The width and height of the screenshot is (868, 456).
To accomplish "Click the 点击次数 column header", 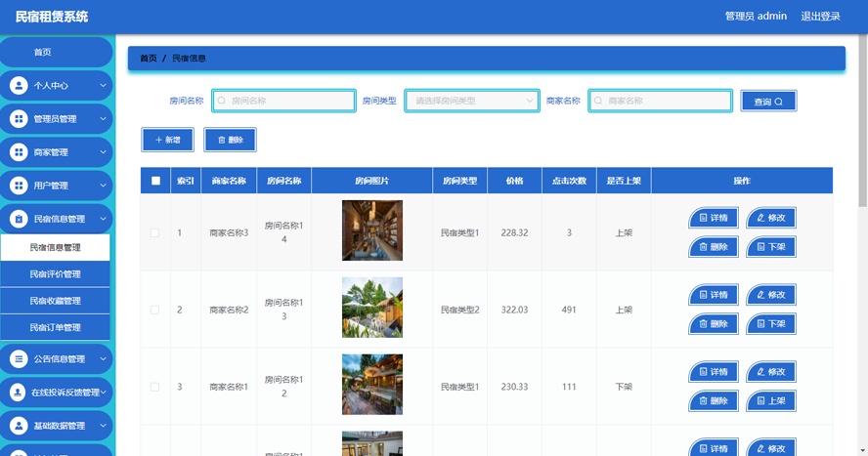I will click(569, 181).
